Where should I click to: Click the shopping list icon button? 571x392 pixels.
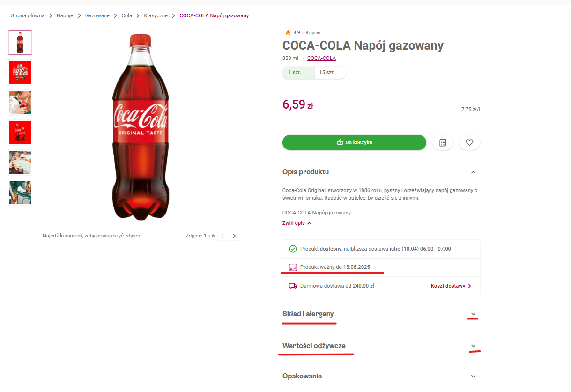(443, 142)
